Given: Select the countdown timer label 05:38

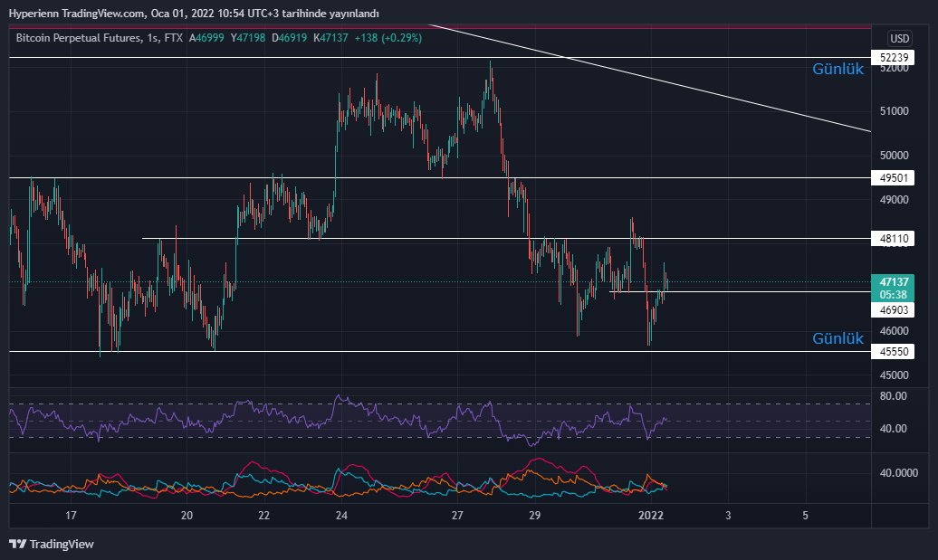Looking at the screenshot, I should [894, 294].
